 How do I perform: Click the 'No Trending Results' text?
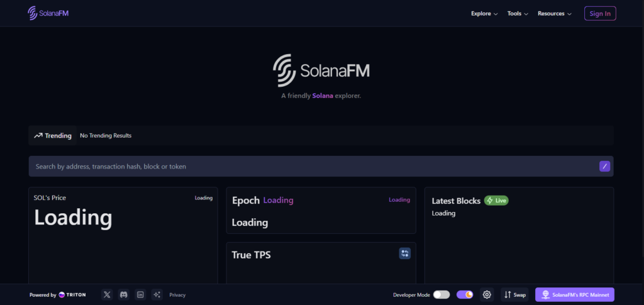106,135
